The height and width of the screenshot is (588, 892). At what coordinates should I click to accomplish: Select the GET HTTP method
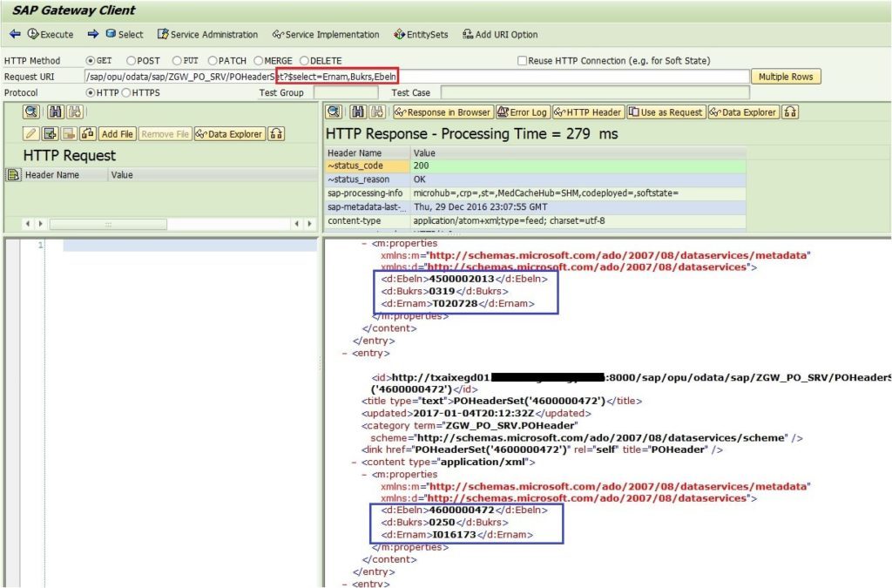pyautogui.click(x=90, y=60)
